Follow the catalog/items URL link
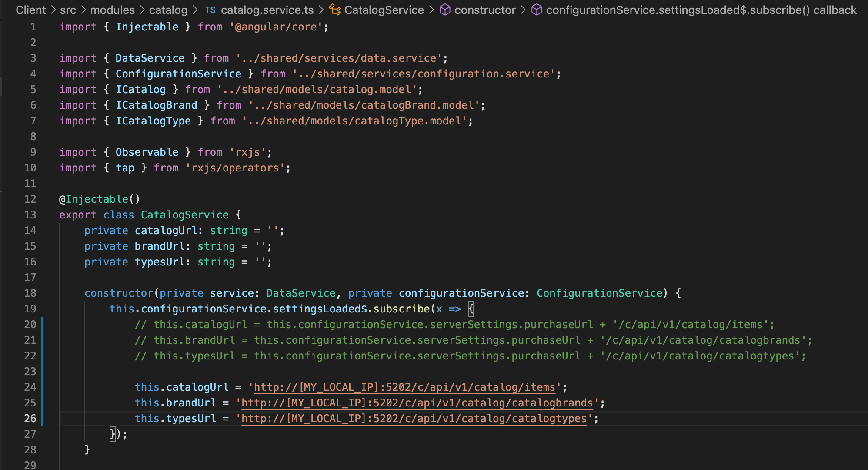The height and width of the screenshot is (470, 868). coord(404,387)
